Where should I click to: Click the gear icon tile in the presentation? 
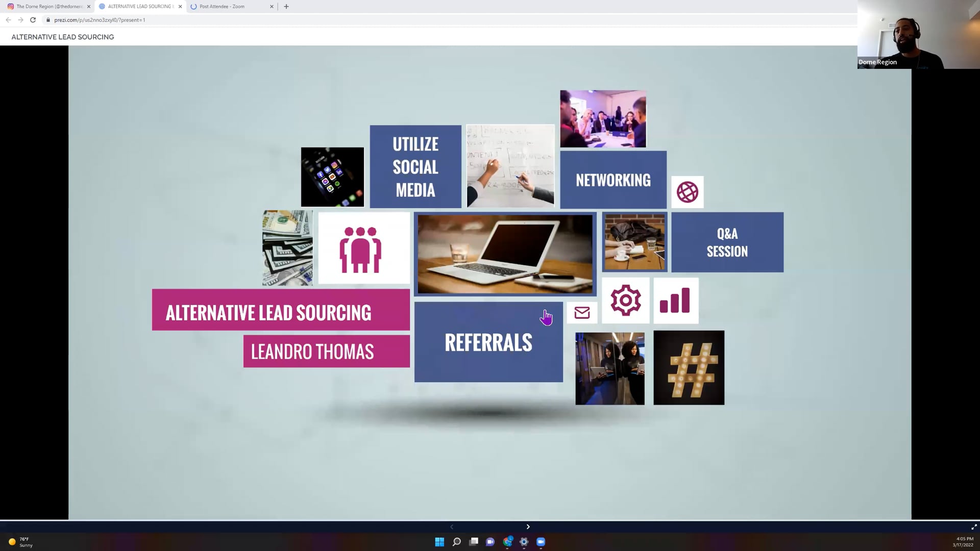point(625,300)
